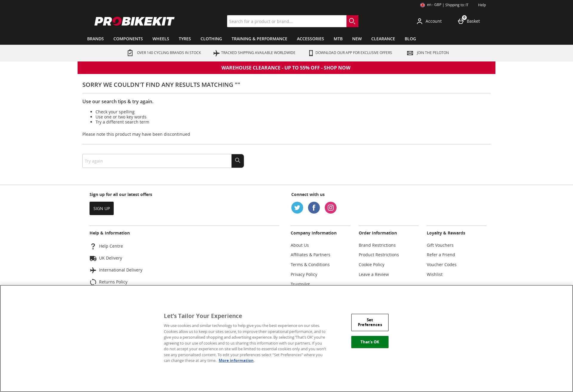Open the Clothing menu
The height and width of the screenshot is (392, 573).
[x=211, y=39]
